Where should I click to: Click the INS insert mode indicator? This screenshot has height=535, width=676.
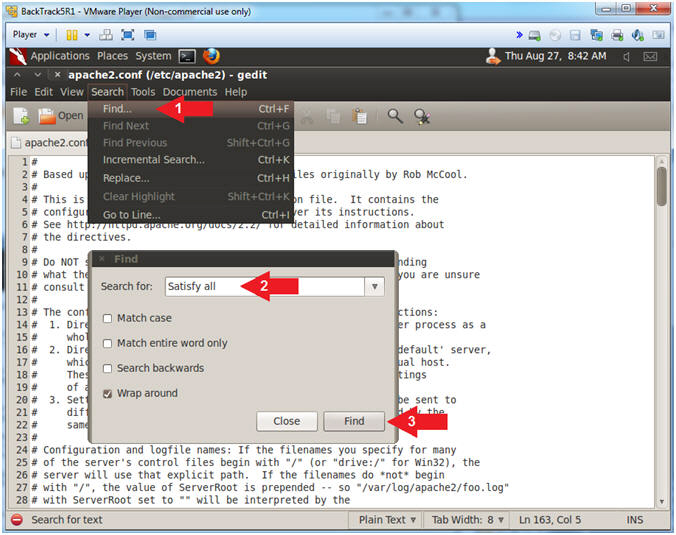pyautogui.click(x=634, y=520)
